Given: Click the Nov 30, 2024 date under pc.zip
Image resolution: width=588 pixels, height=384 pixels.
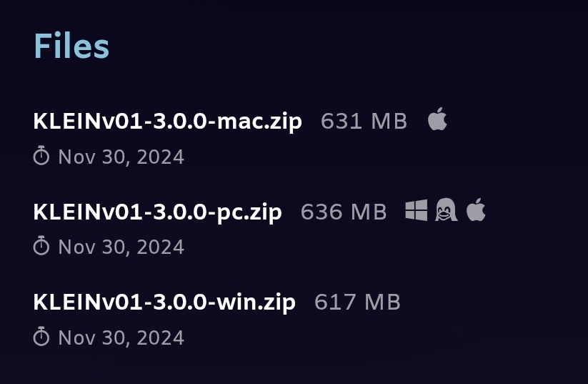Looking at the screenshot, I should (121, 247).
